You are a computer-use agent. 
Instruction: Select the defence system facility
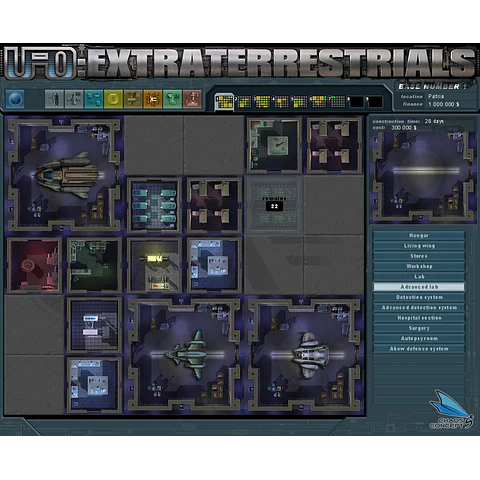point(419,349)
